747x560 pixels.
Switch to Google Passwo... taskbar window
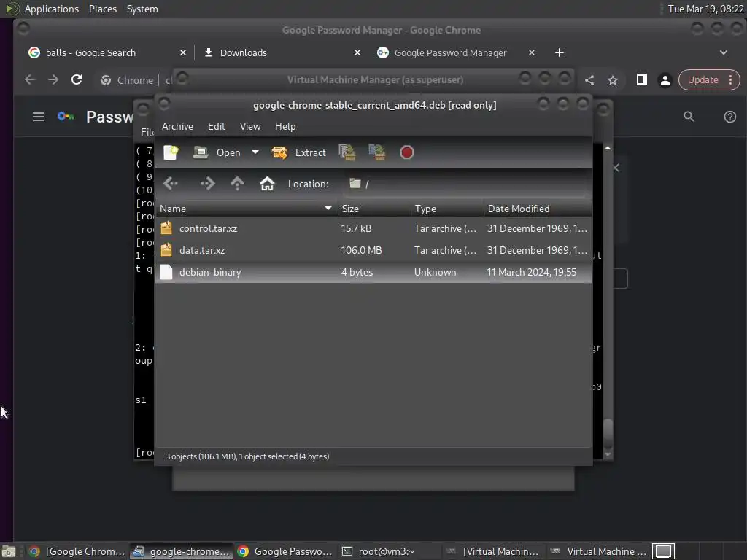pyautogui.click(x=285, y=551)
